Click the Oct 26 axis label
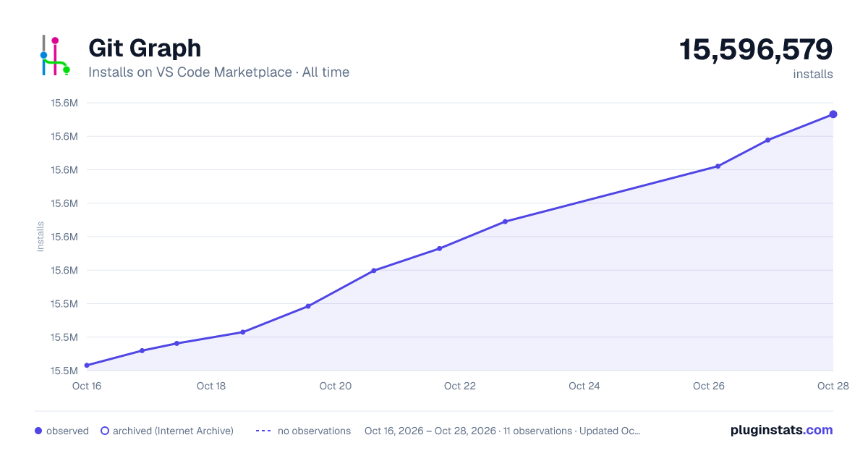Screen dimensions: 868x456 click(709, 386)
